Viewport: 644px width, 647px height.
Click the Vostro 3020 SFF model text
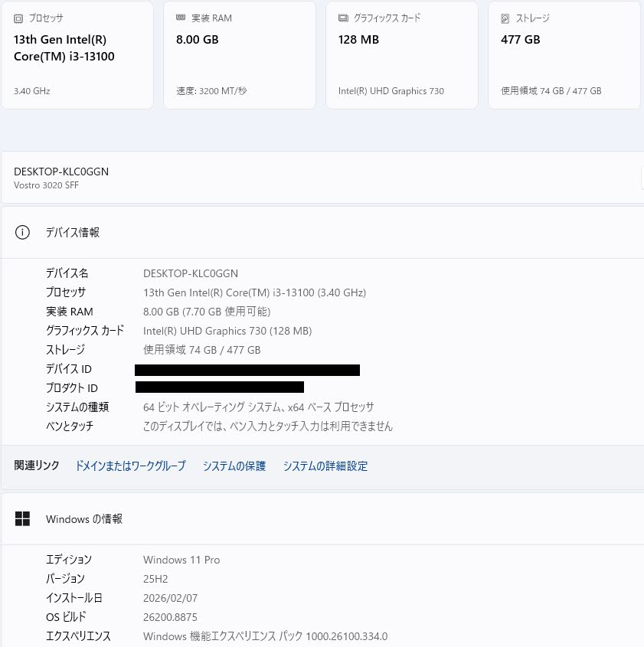tap(46, 185)
